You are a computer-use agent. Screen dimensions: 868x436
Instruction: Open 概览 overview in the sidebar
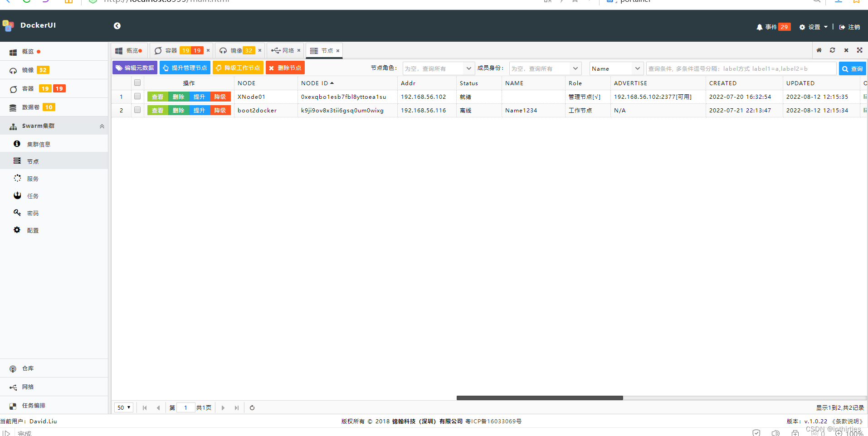point(54,52)
